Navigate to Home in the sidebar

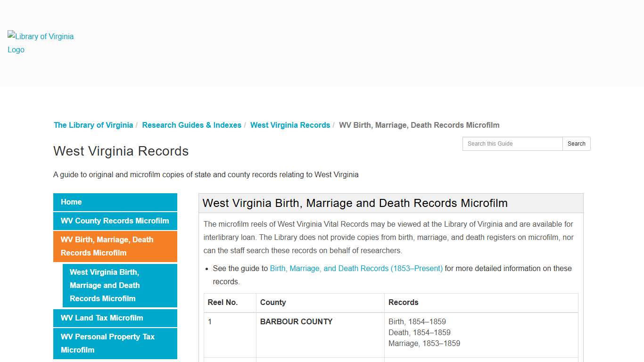[x=71, y=202]
